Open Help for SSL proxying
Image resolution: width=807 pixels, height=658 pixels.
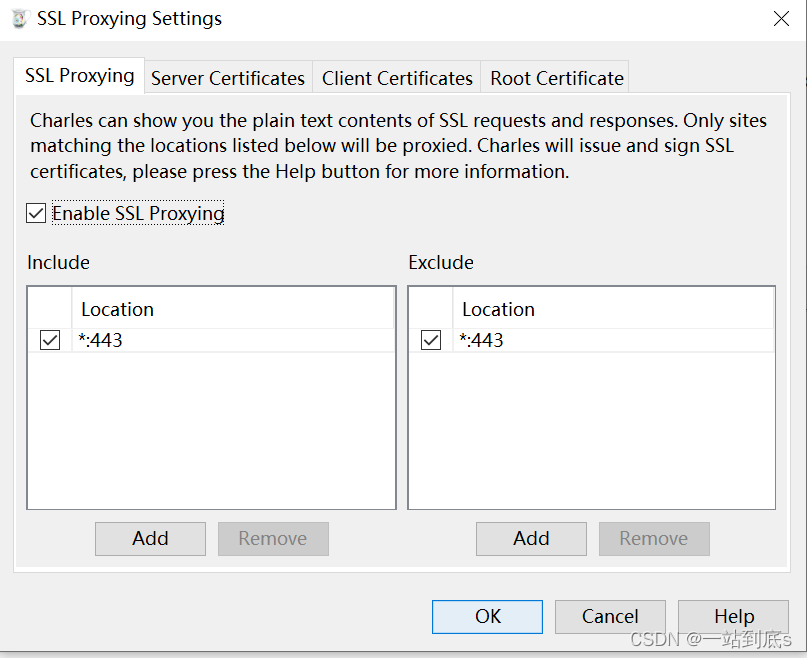coord(733,616)
